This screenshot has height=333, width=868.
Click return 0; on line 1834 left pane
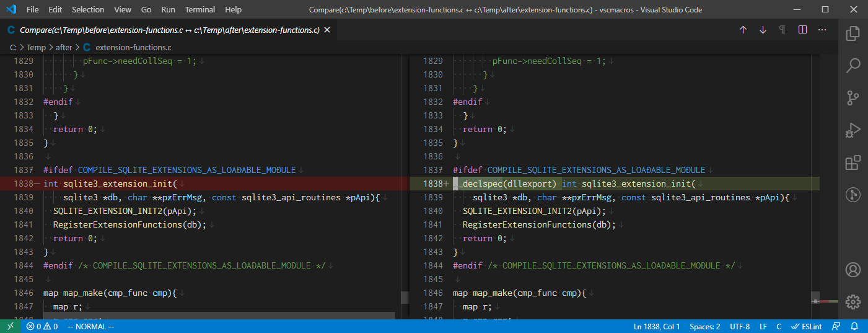point(76,129)
